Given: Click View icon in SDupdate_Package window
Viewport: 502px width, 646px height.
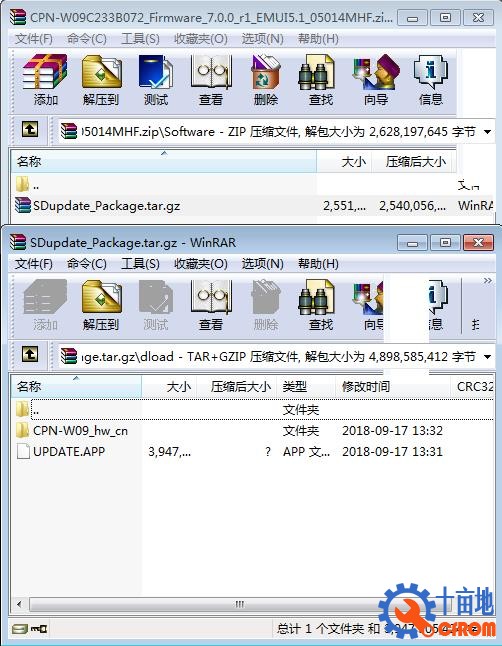Looking at the screenshot, I should (211, 305).
